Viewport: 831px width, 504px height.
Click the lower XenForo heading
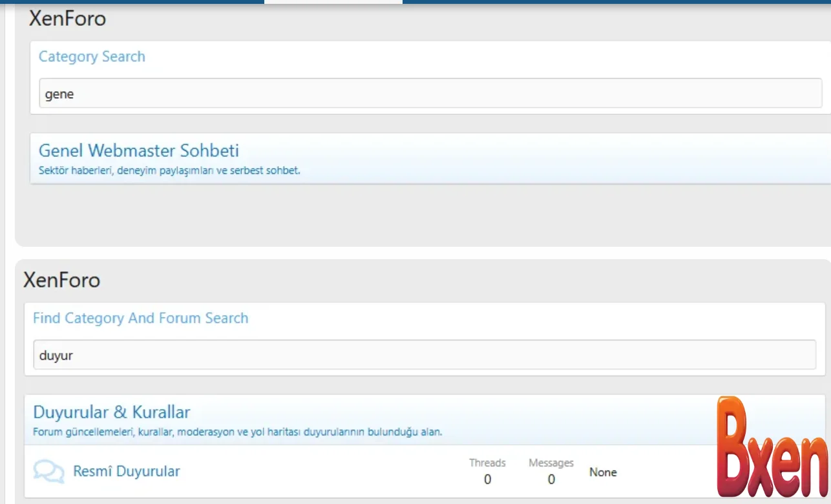click(x=62, y=280)
